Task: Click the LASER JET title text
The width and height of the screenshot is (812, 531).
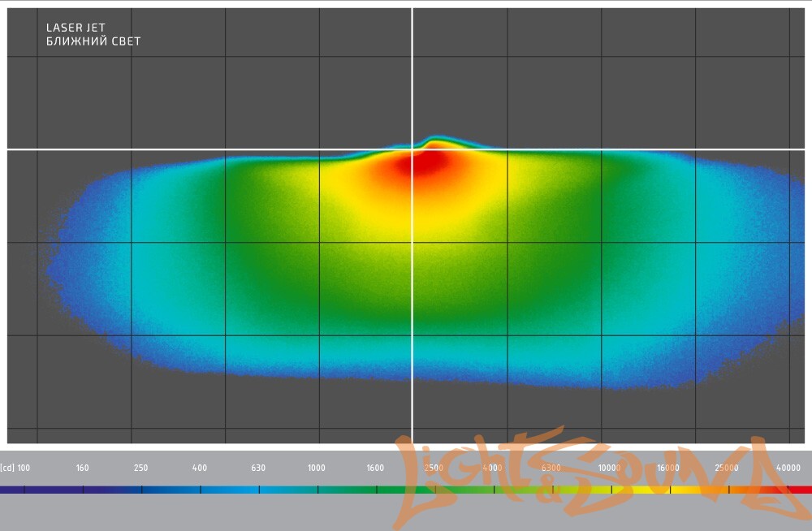Action: tap(76, 28)
